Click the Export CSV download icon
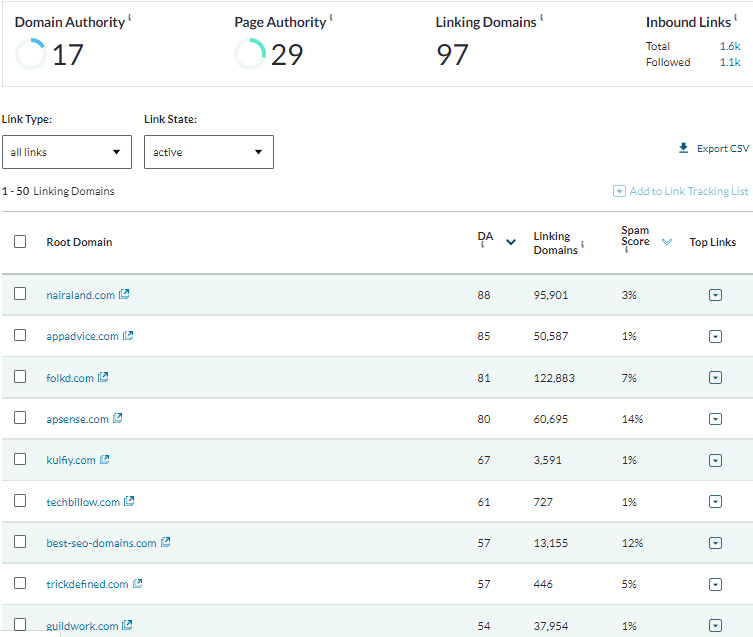This screenshot has height=637, width=753. pyautogui.click(x=684, y=148)
